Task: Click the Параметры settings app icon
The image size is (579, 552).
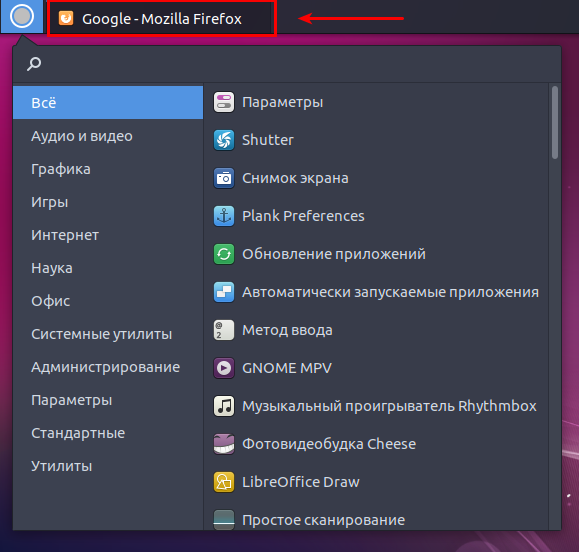Action: (224, 102)
